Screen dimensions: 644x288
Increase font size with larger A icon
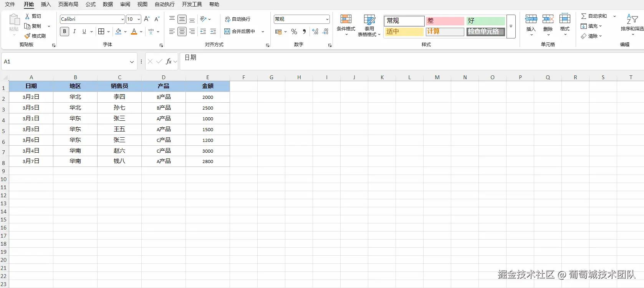pos(147,19)
